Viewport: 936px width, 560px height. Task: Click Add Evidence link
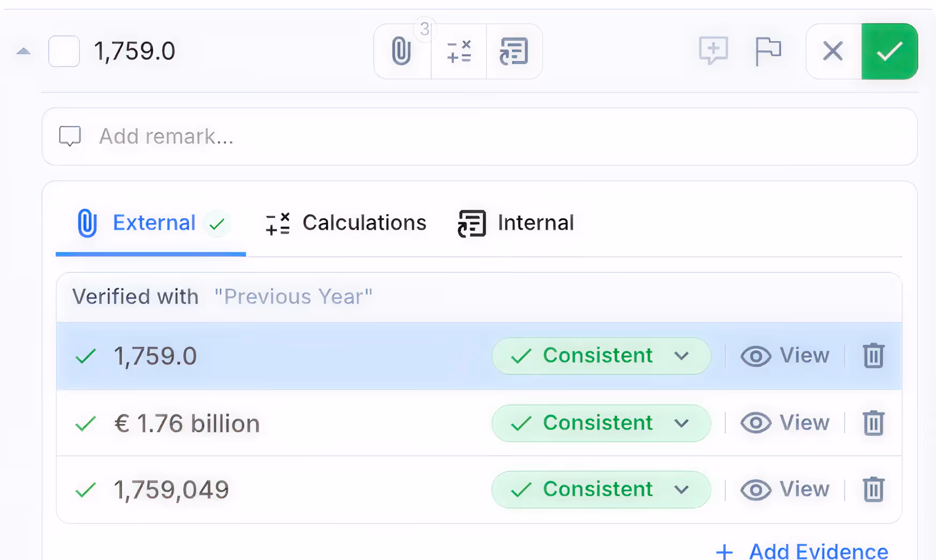coord(802,551)
